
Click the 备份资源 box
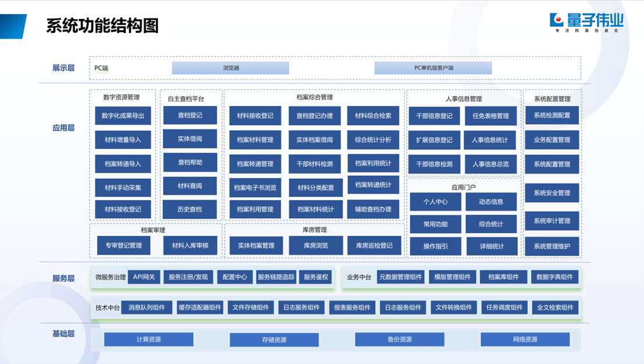pos(400,340)
